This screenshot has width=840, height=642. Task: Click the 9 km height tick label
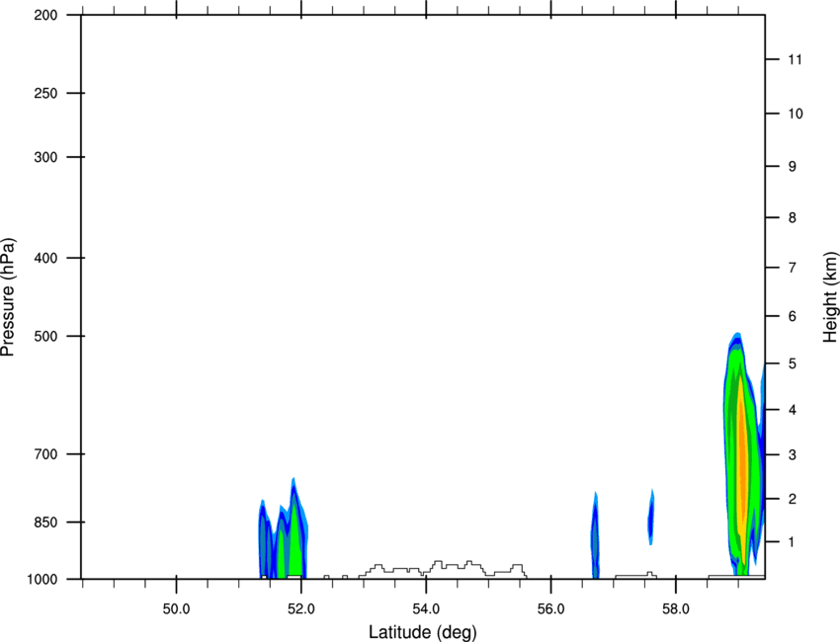tap(793, 167)
